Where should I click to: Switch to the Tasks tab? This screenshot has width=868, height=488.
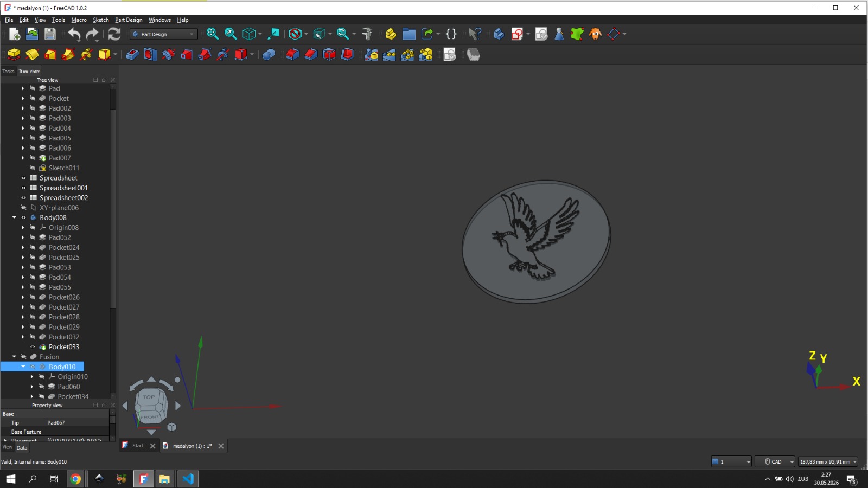(8, 71)
